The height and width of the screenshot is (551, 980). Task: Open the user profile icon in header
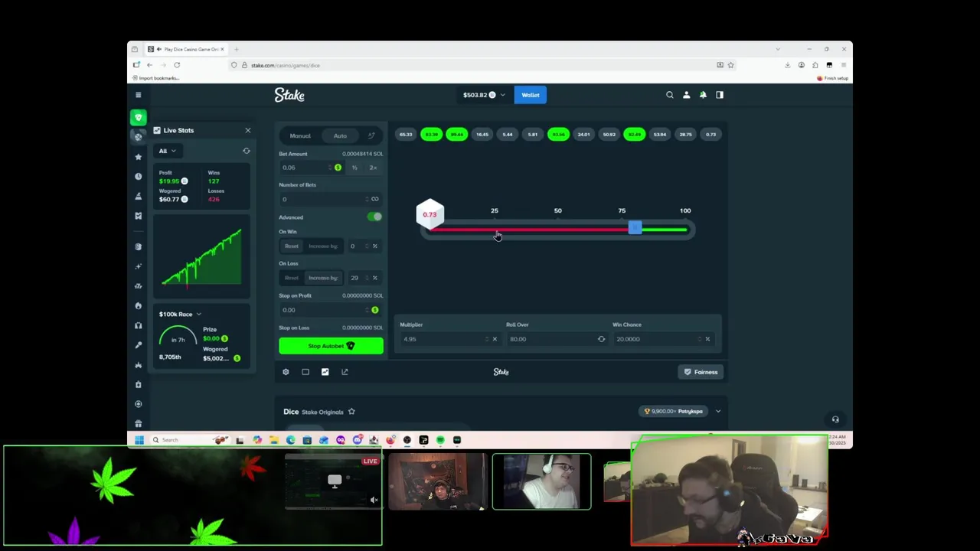pyautogui.click(x=686, y=95)
